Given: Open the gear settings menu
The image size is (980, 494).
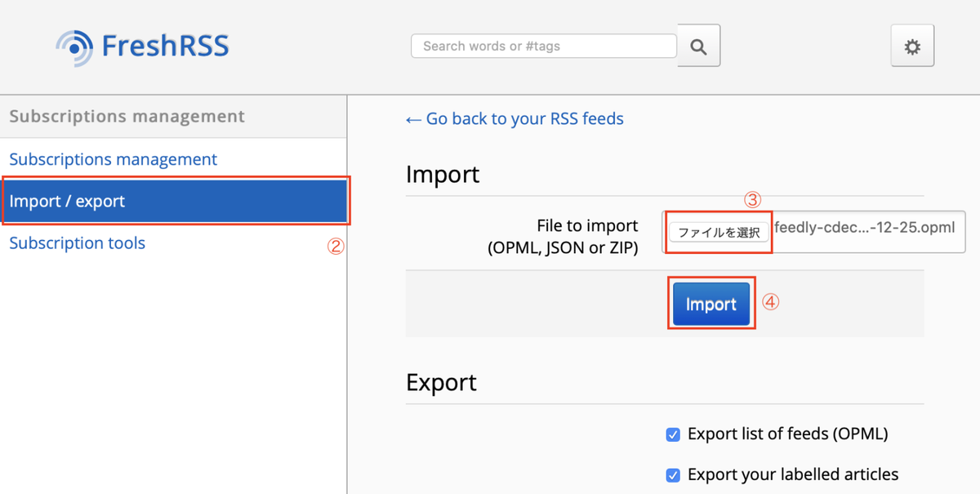Looking at the screenshot, I should point(912,47).
